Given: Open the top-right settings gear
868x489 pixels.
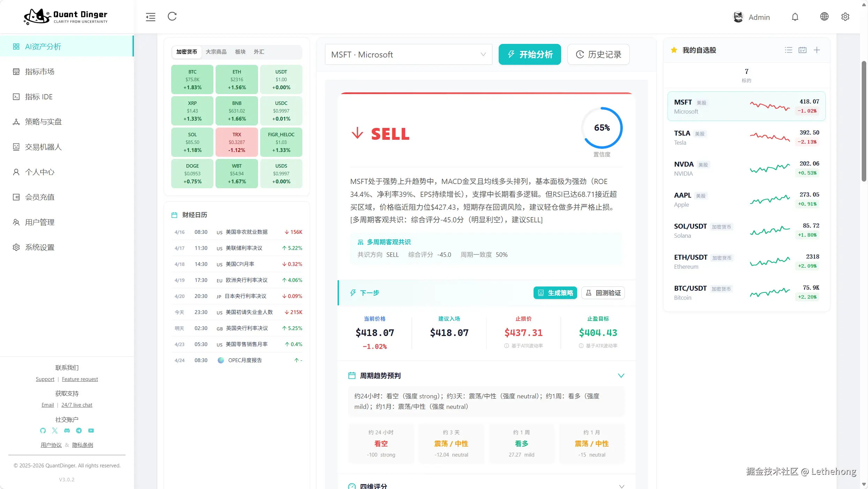Looking at the screenshot, I should [845, 17].
